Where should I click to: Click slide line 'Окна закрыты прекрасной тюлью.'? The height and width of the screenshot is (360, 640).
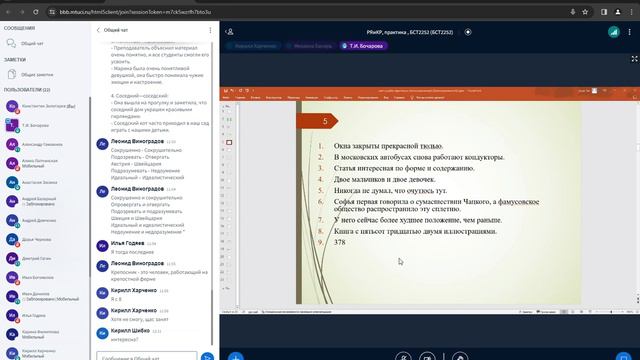coord(388,146)
